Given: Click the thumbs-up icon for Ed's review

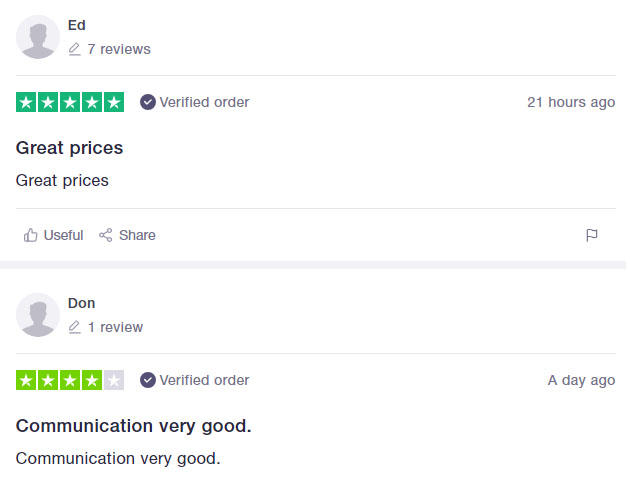Looking at the screenshot, I should (30, 235).
